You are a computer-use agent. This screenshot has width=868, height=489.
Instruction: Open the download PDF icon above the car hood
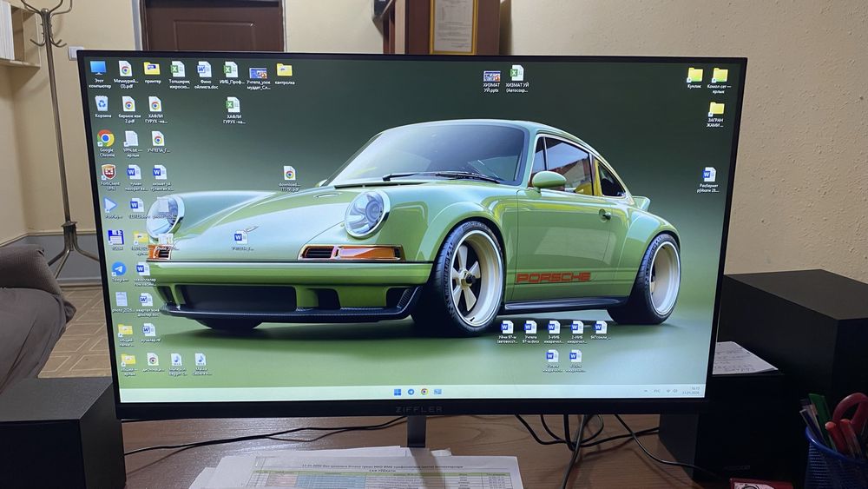point(289,178)
